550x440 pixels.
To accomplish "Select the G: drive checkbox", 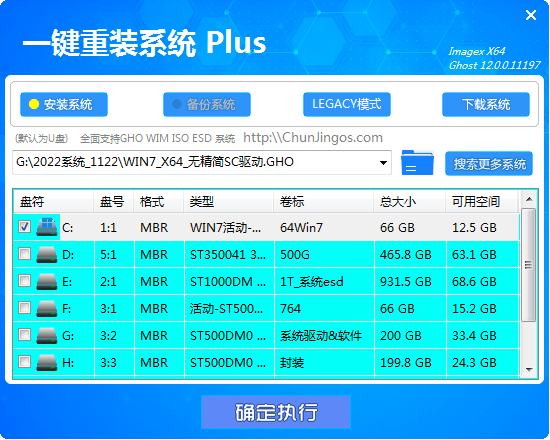I will 24,335.
